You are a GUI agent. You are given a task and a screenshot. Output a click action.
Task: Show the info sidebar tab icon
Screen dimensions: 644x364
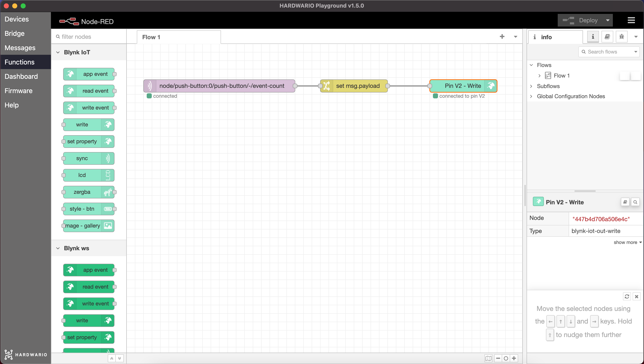593,37
